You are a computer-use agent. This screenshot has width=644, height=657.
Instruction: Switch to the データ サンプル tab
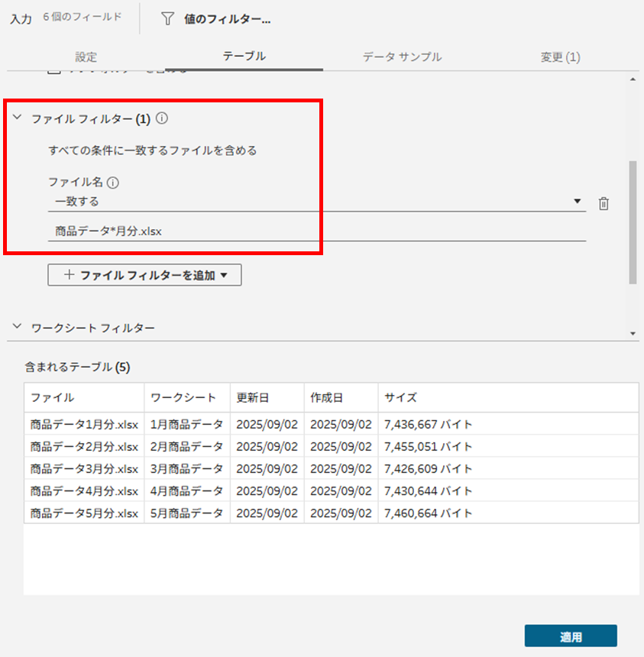tap(402, 57)
